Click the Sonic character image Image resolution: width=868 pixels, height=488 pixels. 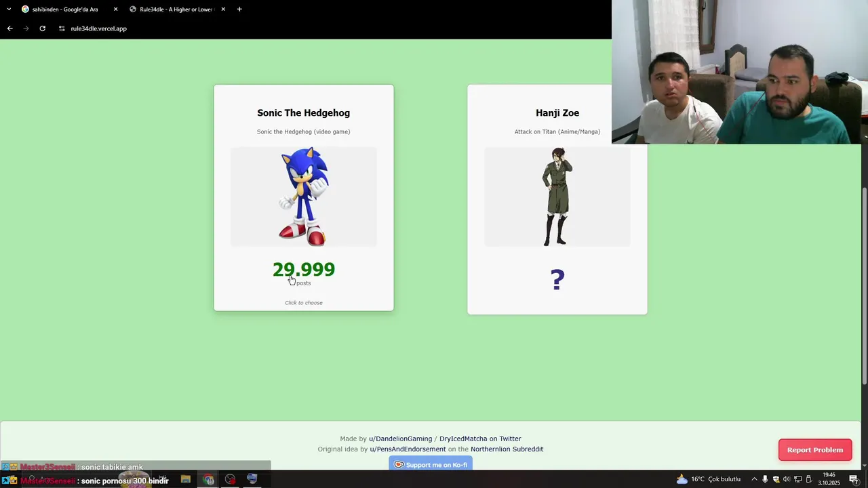pyautogui.click(x=304, y=197)
